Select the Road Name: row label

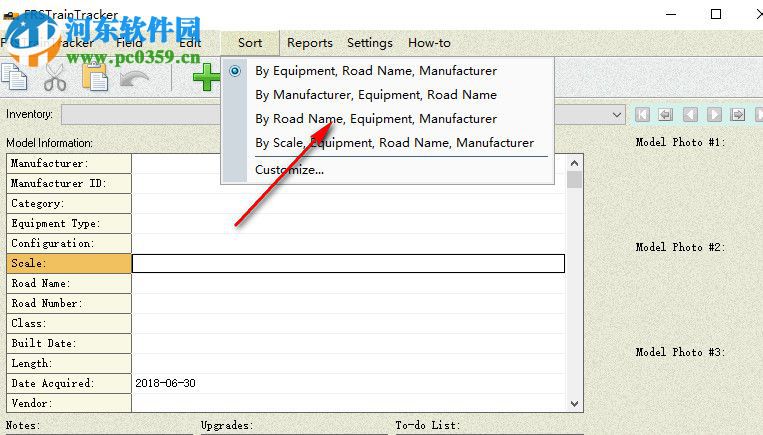(x=69, y=283)
